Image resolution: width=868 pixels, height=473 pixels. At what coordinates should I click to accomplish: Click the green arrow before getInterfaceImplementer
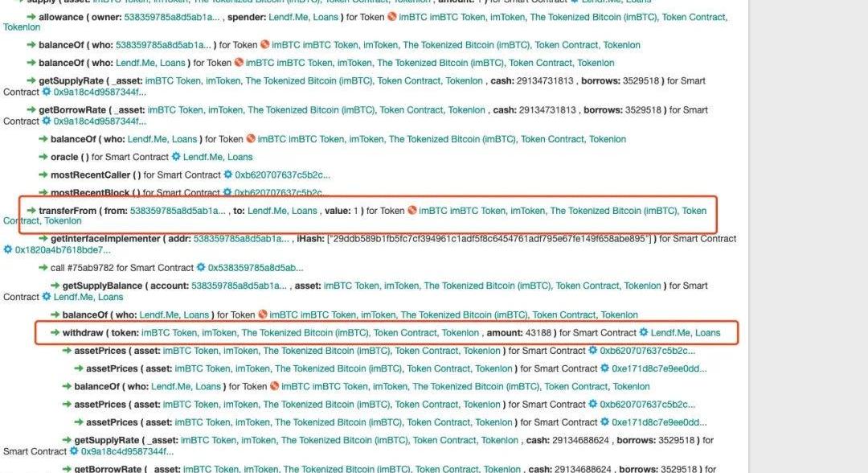click(44, 239)
